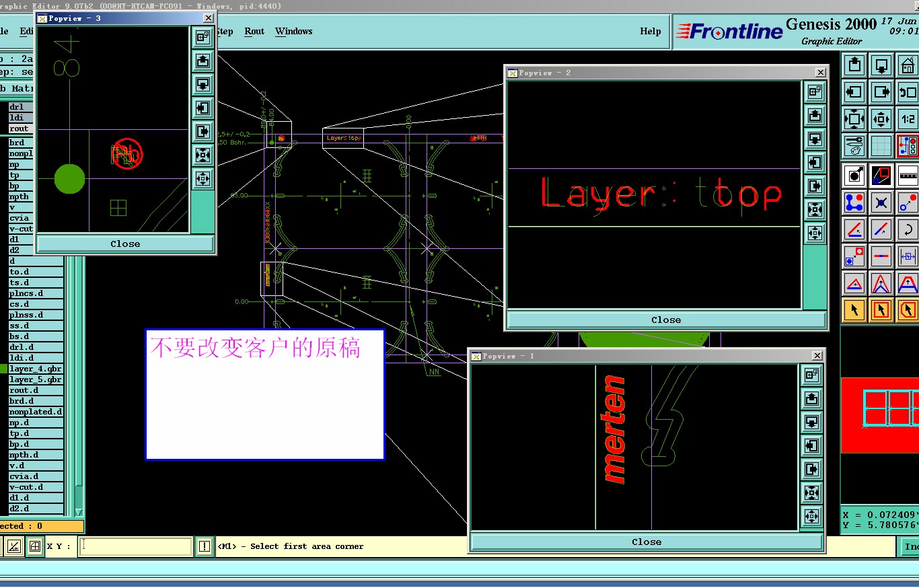Viewport: 919px width, 588px height.
Task: Select the rotate curved arrow tool
Action: coord(908,229)
